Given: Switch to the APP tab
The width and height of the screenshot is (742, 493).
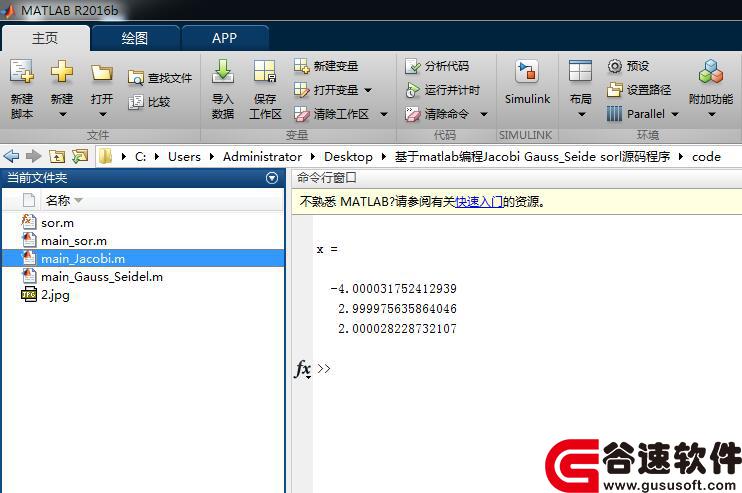Looking at the screenshot, I should [225, 38].
